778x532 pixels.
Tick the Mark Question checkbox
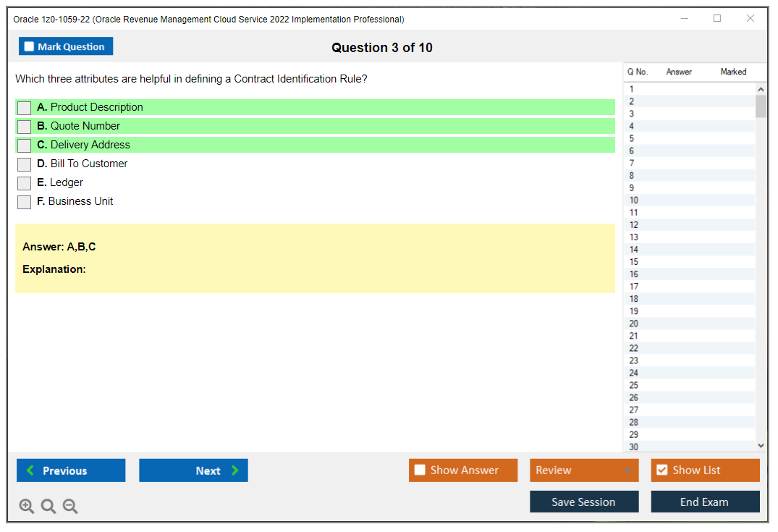point(30,47)
